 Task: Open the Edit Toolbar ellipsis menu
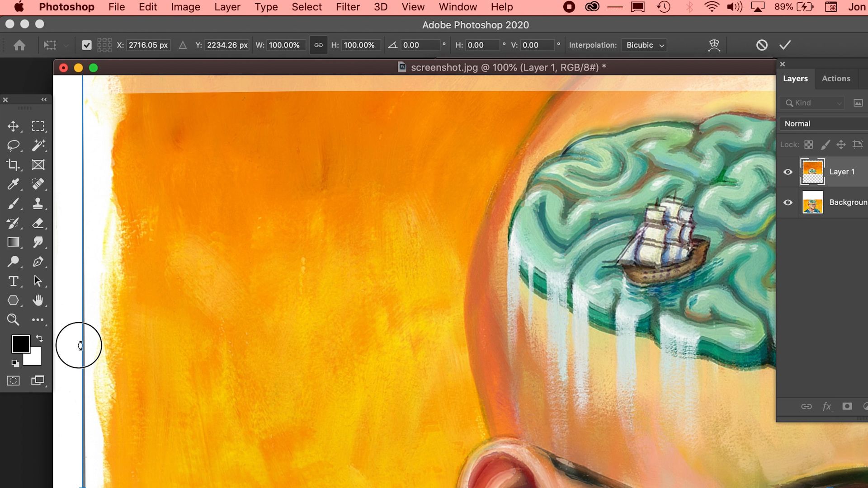[38, 319]
